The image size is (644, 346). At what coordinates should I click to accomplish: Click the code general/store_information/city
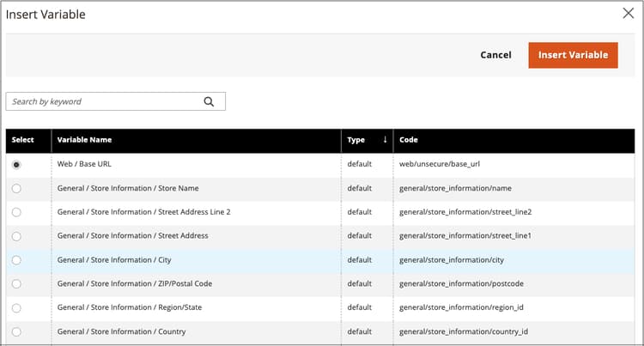(452, 260)
